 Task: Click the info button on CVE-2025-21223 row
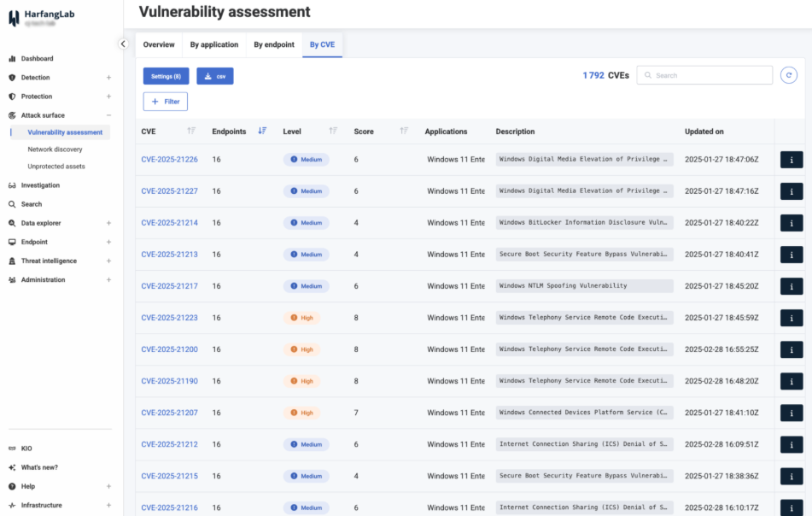click(792, 318)
